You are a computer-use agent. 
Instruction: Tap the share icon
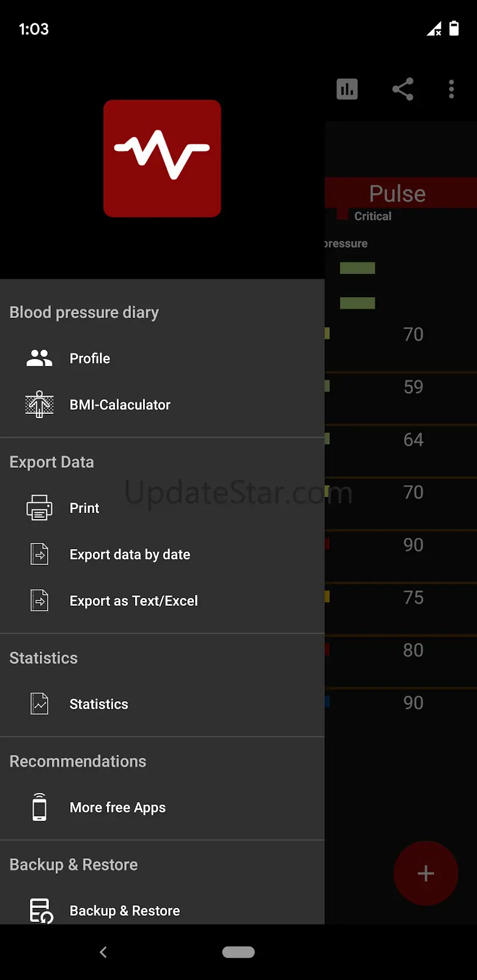[x=402, y=89]
